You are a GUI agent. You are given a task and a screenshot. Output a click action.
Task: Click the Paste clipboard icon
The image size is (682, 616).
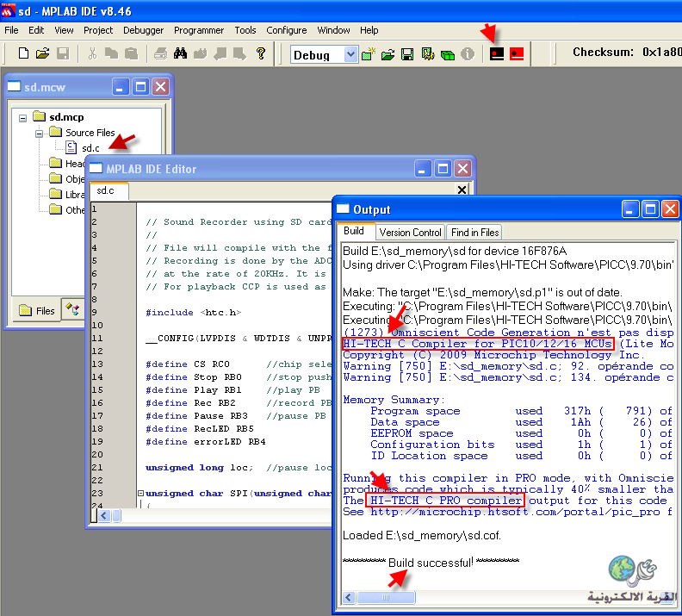click(x=131, y=53)
